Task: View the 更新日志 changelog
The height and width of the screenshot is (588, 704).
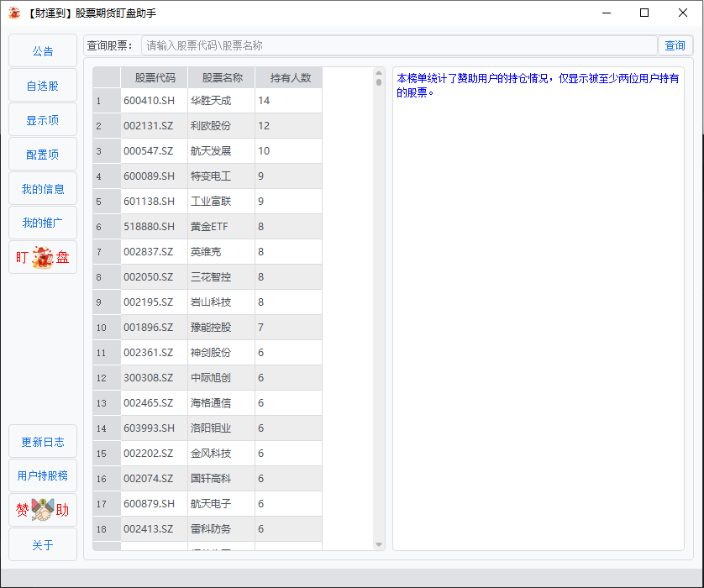Action: pyautogui.click(x=43, y=442)
